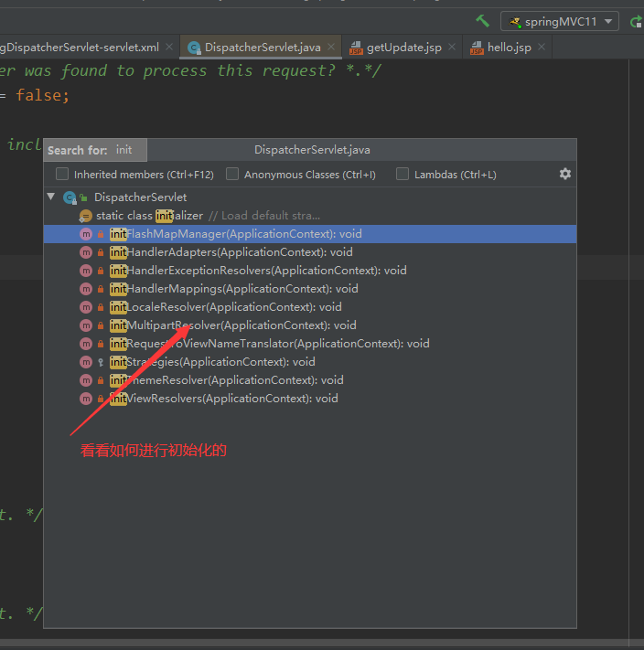
Task: Click the green hammer Build icon
Action: [482, 21]
